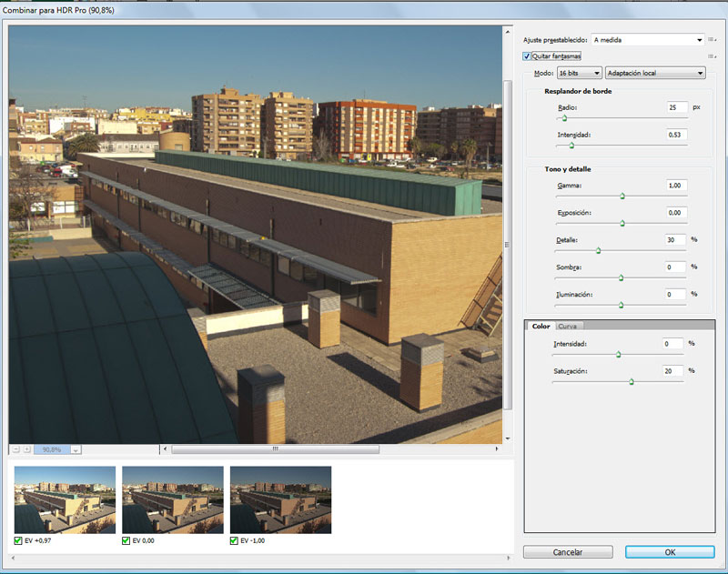Image resolution: width=728 pixels, height=574 pixels.
Task: Click the preview scrollbar up arrow
Action: point(508,32)
